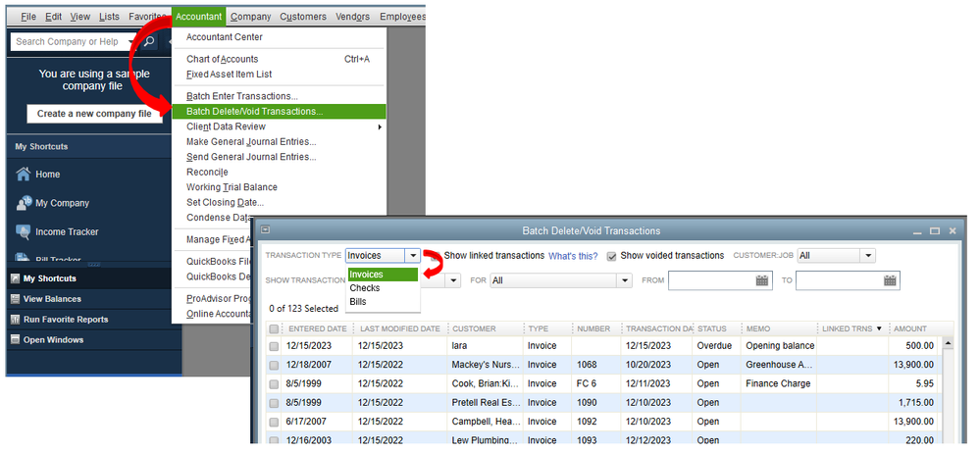This screenshot has width=980, height=452.
Task: Click Create a new company file button
Action: click(94, 114)
